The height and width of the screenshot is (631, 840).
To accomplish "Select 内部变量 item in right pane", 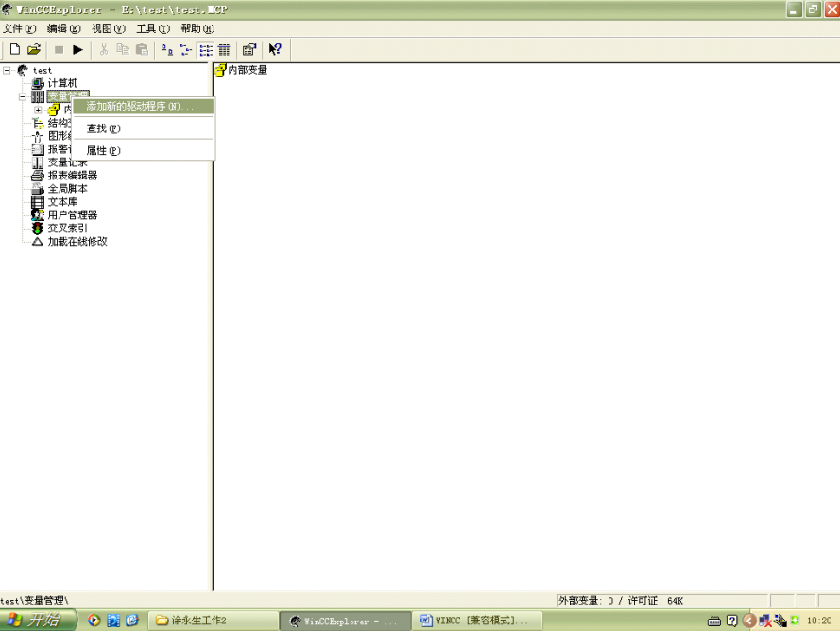I will coord(242,70).
